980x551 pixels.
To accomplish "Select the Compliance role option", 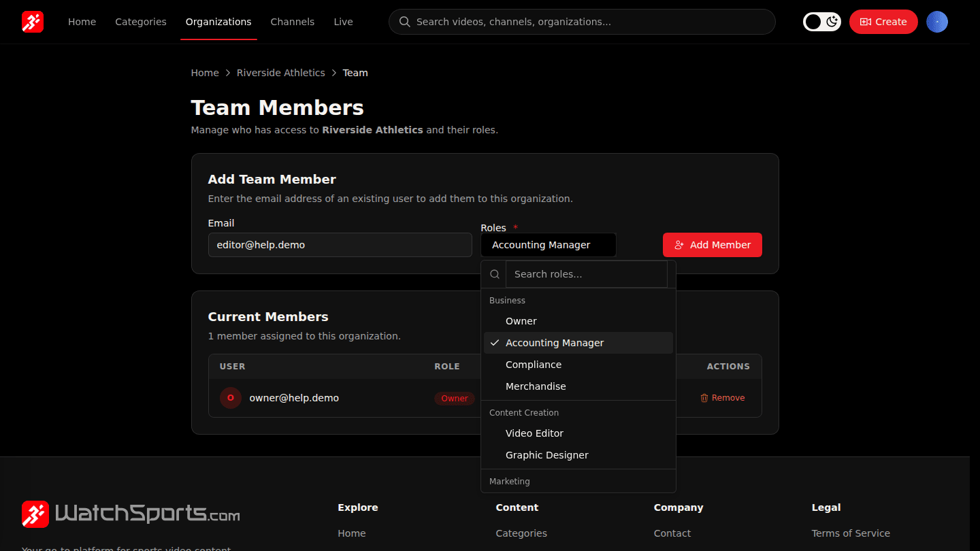I will (578, 365).
